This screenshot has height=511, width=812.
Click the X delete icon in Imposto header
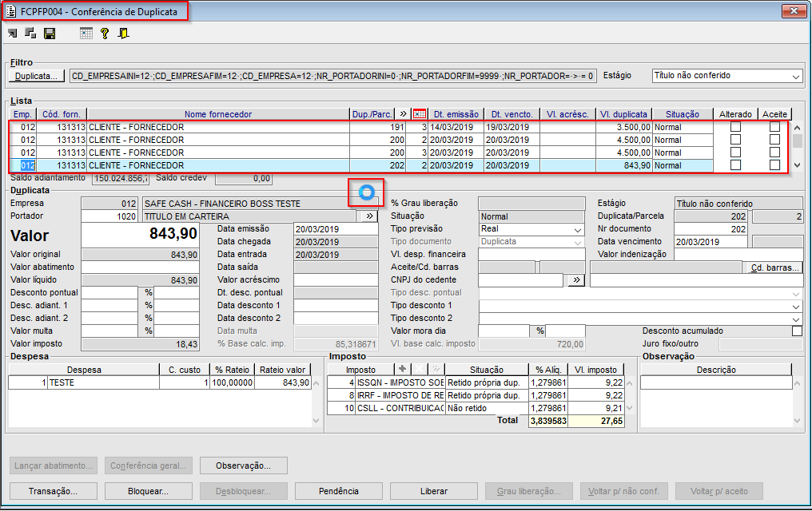click(x=419, y=369)
